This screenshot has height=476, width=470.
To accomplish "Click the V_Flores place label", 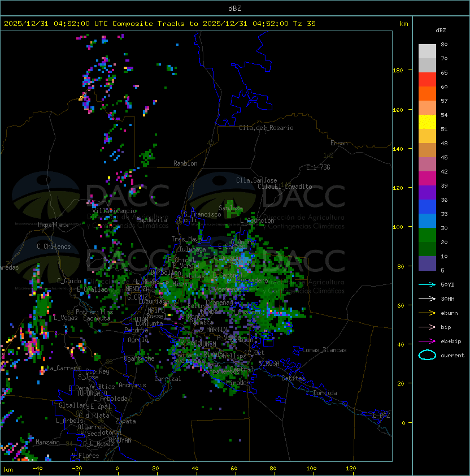I will [85, 456].
